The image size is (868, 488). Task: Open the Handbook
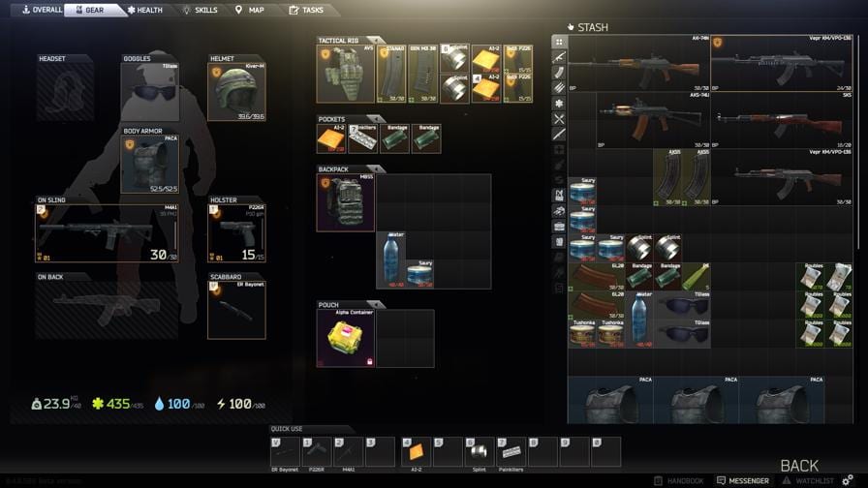click(679, 481)
